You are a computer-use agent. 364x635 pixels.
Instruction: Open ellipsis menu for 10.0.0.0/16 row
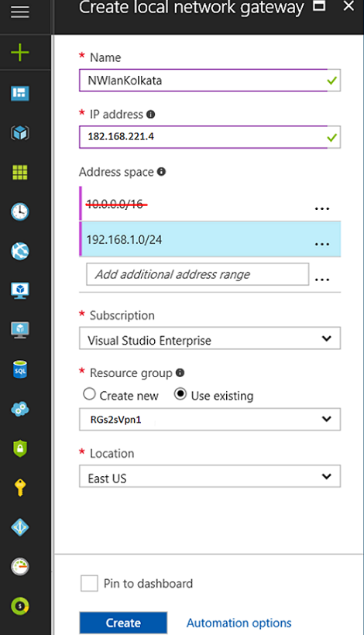tap(322, 209)
